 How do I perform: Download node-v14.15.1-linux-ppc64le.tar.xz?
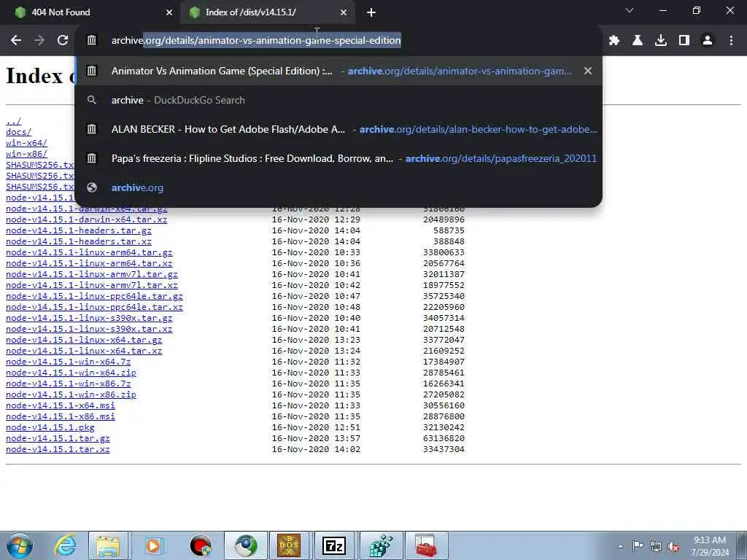tap(94, 307)
